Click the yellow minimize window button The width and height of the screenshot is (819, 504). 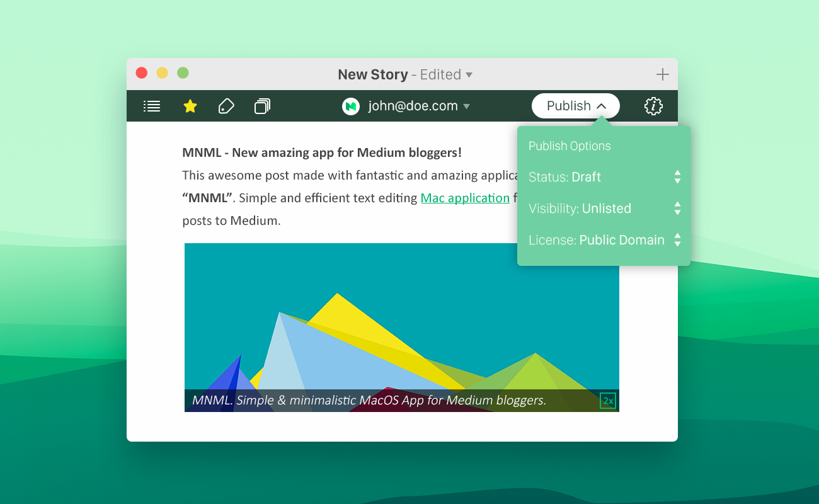click(162, 73)
